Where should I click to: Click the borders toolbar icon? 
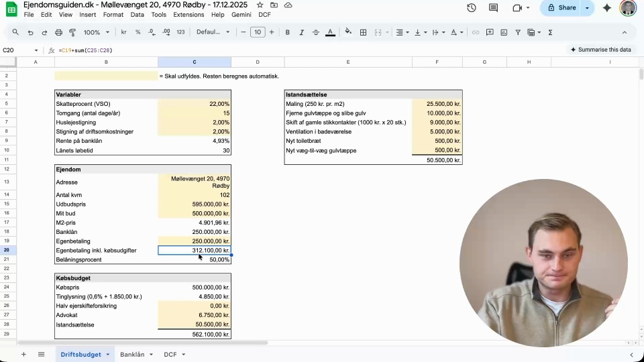pyautogui.click(x=363, y=32)
